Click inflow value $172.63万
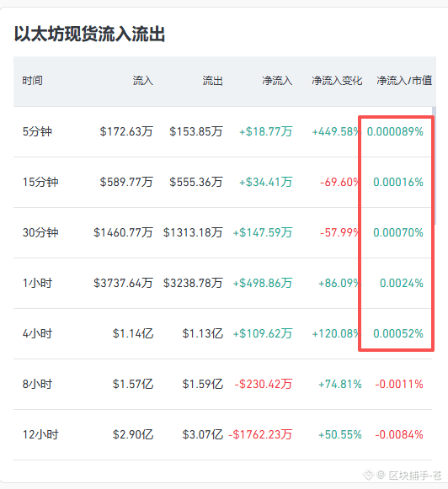Screen dimensions: 448x489 (x=126, y=131)
